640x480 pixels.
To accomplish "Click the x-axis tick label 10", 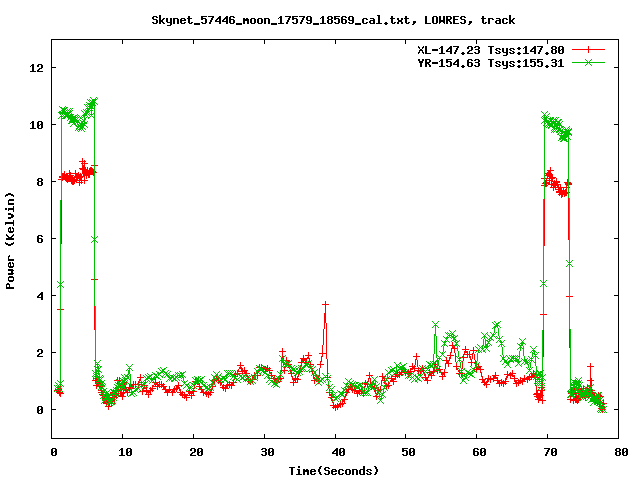I will click(x=125, y=452).
